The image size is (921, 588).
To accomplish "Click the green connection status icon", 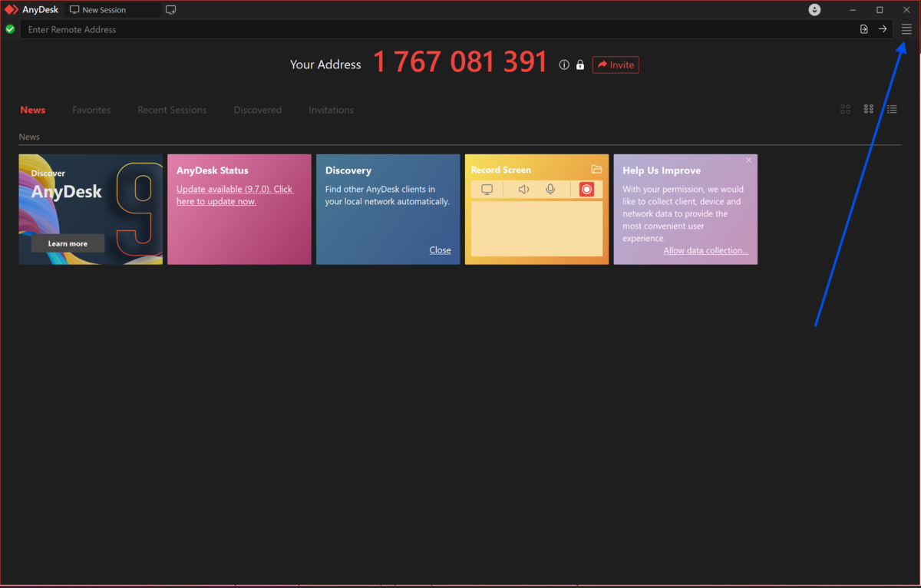I will click(10, 29).
